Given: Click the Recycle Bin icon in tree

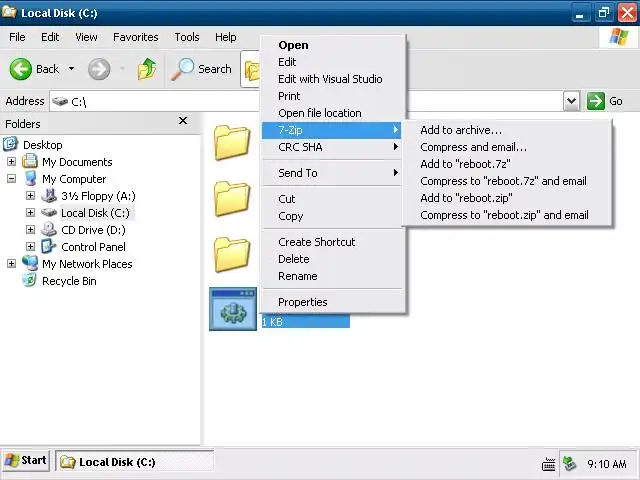Looking at the screenshot, I should click(x=30, y=280).
